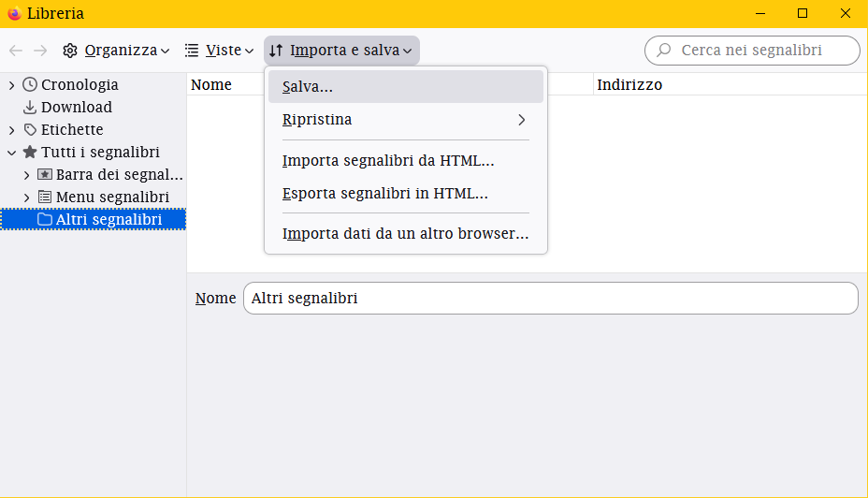Click the Etichette tag icon
The width and height of the screenshot is (868, 498).
(x=30, y=129)
